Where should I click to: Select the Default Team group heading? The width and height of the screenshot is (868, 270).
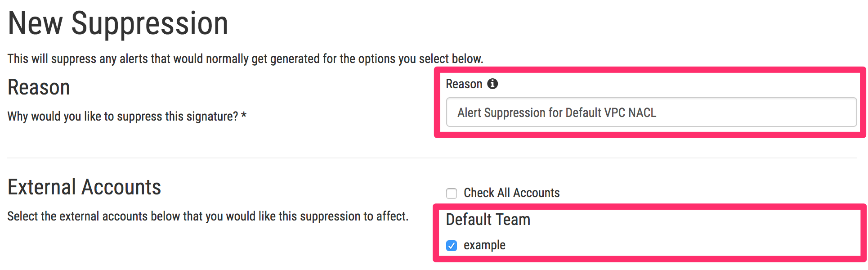tap(488, 220)
